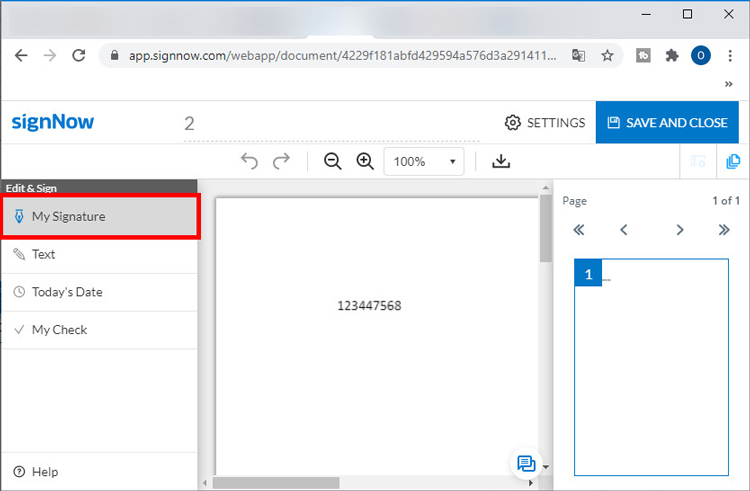Zoom out with the minus magnifier
This screenshot has height=491, width=750.
pos(333,161)
